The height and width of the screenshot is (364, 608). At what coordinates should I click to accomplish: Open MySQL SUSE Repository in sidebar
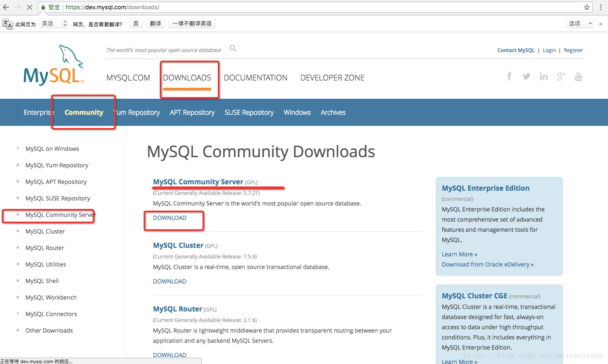click(58, 198)
